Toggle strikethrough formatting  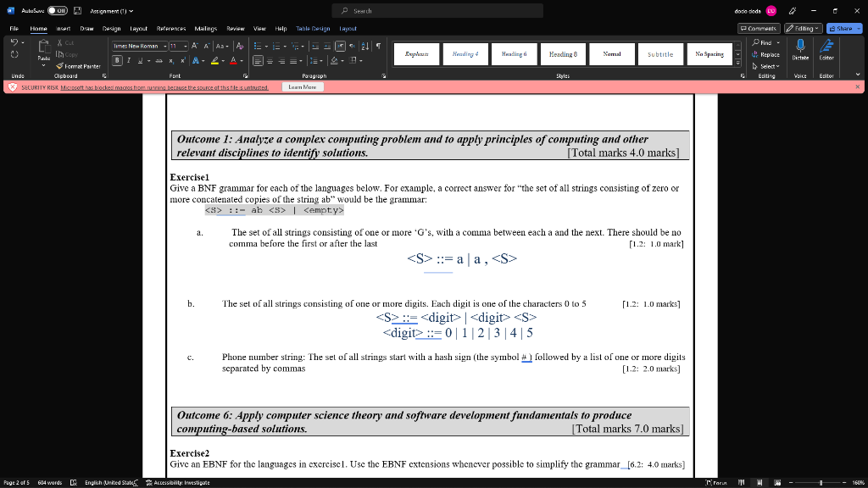[160, 61]
